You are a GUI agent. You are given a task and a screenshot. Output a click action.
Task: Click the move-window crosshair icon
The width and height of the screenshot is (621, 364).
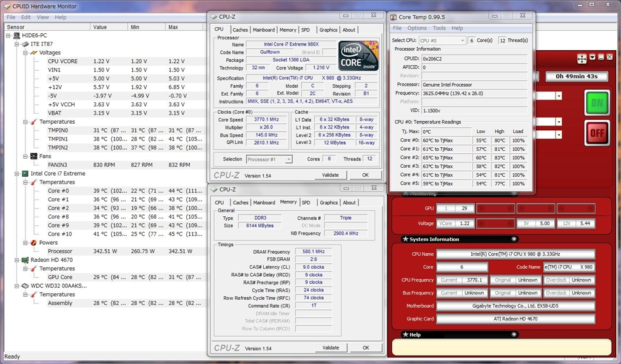tap(582, 58)
